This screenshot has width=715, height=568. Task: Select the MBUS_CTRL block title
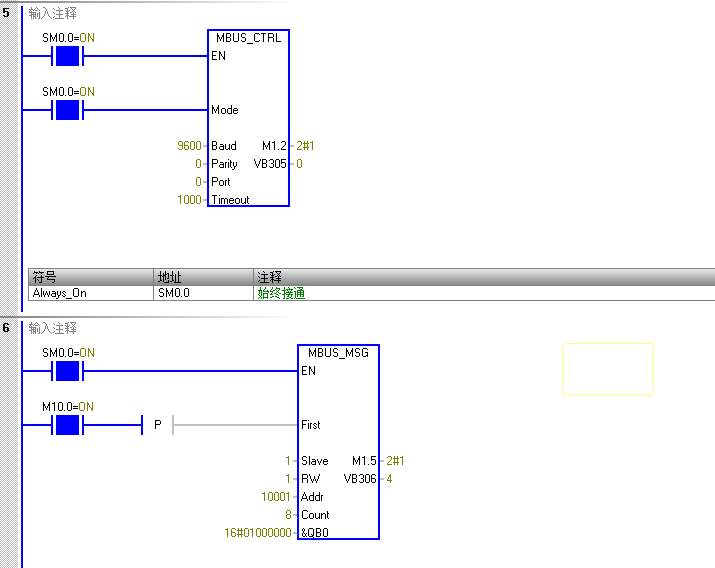249,38
